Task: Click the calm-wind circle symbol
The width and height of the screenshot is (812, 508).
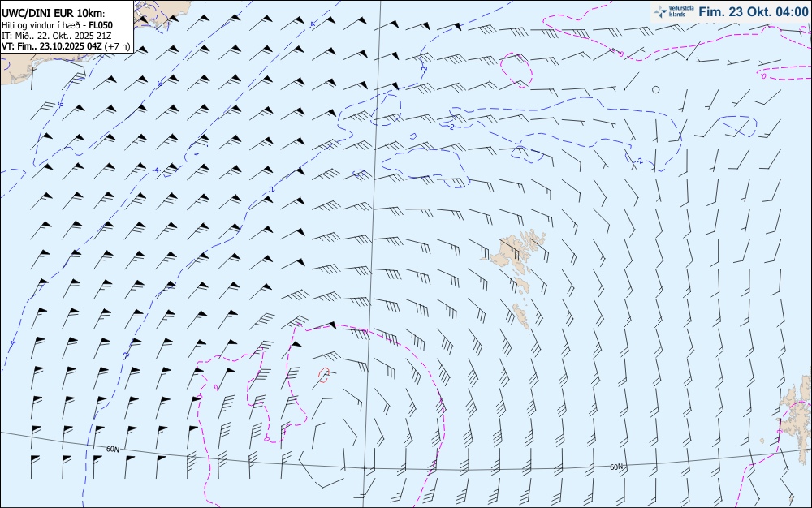Action: pyautogui.click(x=655, y=89)
